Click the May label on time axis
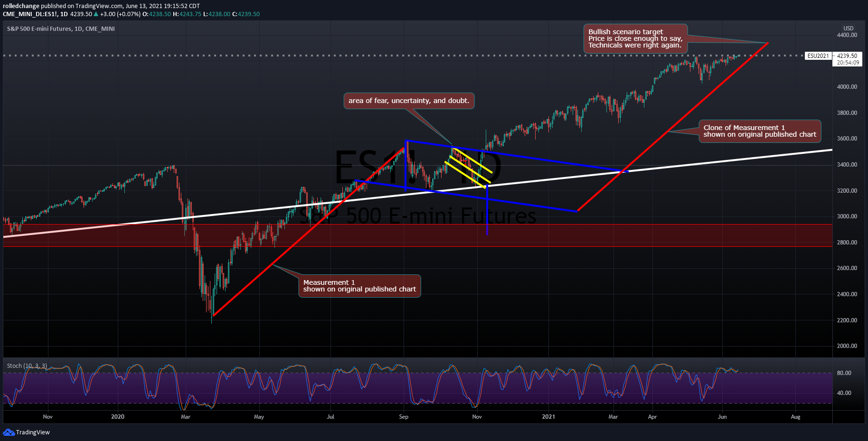 [259, 417]
